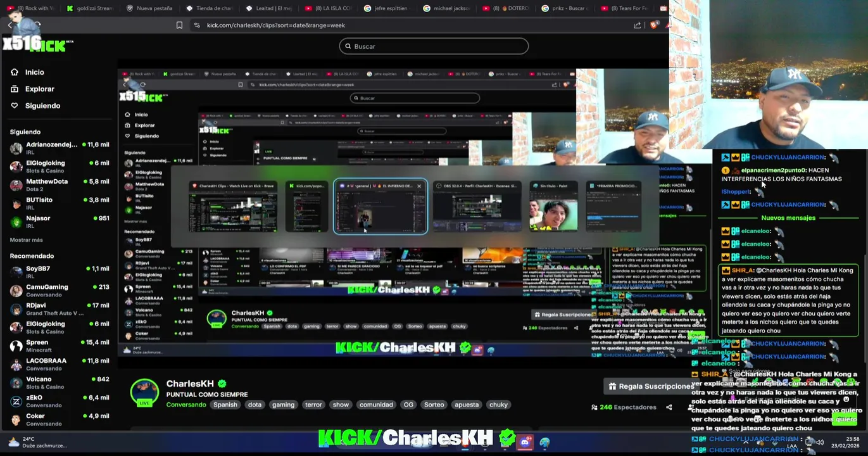Click zEKO's avatar icon
Screen dimensions: 868x456
[16, 401]
